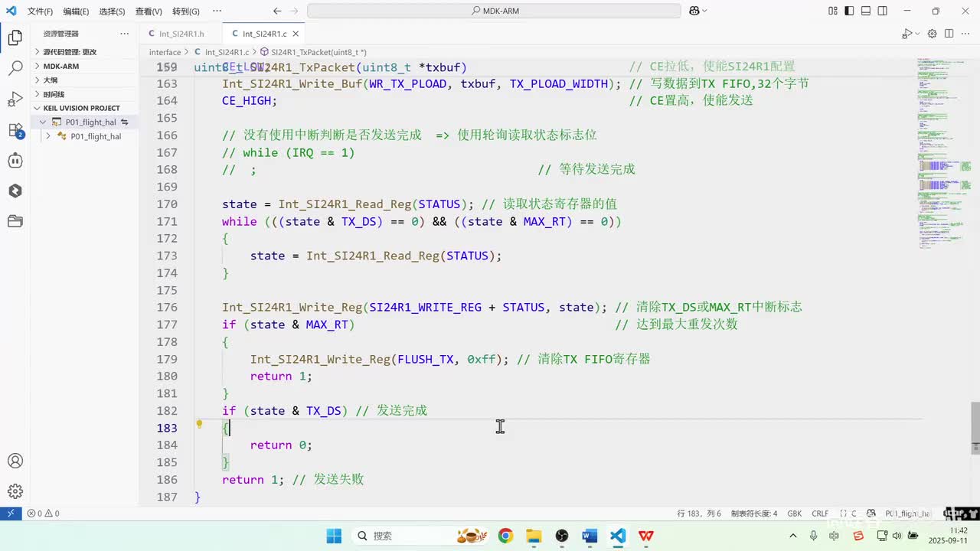This screenshot has width=980, height=551.
Task: Open the folder-stack icon in activity bar
Action: (15, 221)
